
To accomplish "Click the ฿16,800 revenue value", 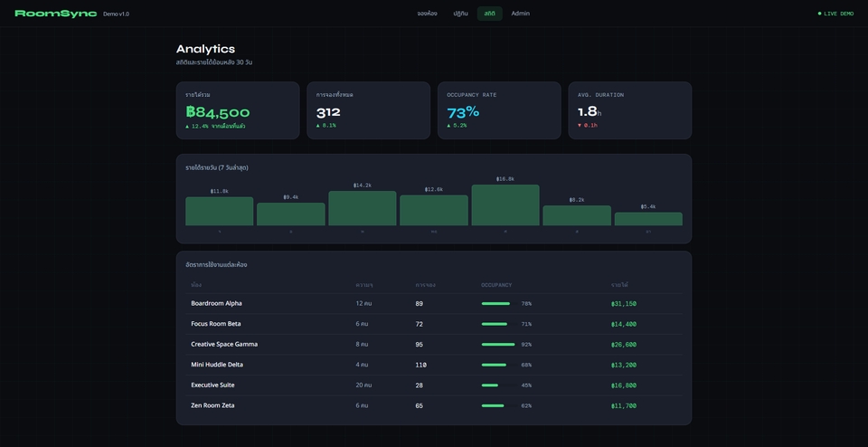I will (x=624, y=385).
